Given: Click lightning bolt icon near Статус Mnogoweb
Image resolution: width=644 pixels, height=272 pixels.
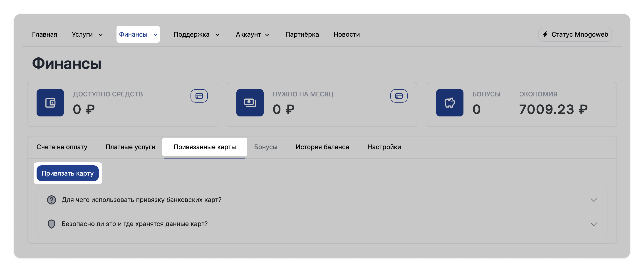Looking at the screenshot, I should (x=545, y=34).
